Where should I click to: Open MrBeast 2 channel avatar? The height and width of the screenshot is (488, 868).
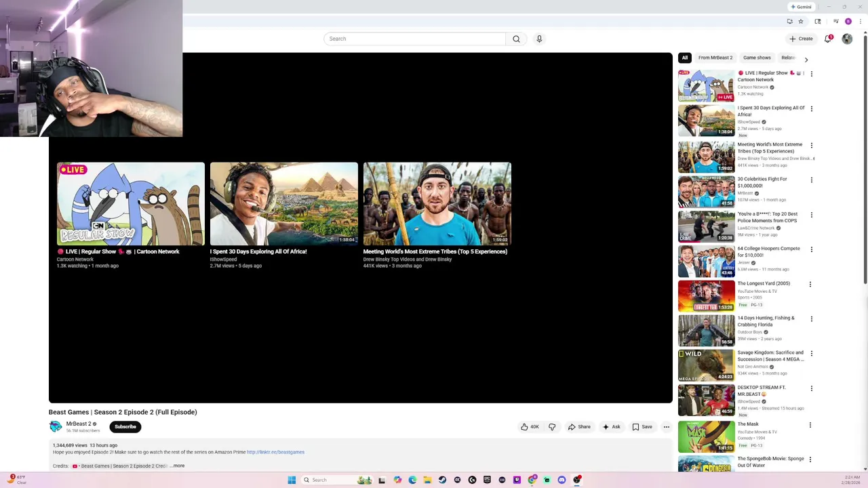pos(56,426)
